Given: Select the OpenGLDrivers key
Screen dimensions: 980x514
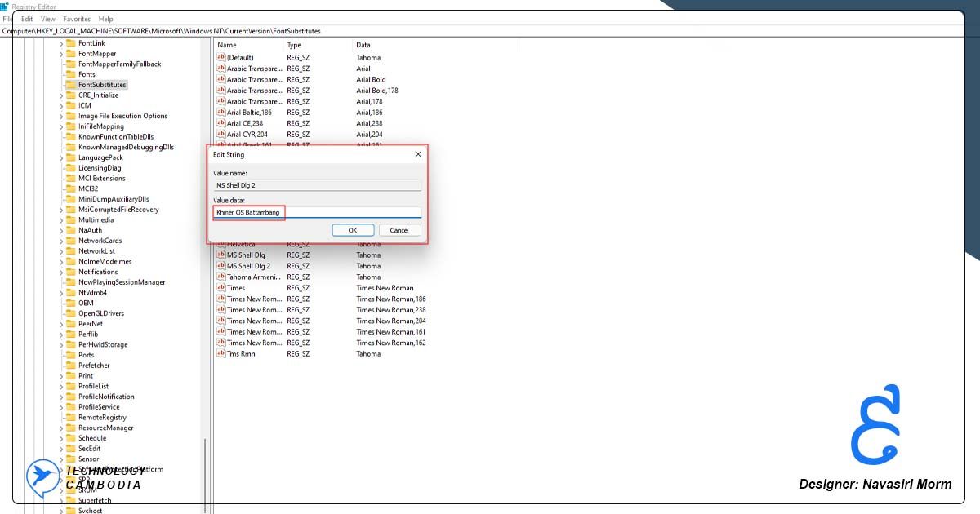Looking at the screenshot, I should point(101,313).
